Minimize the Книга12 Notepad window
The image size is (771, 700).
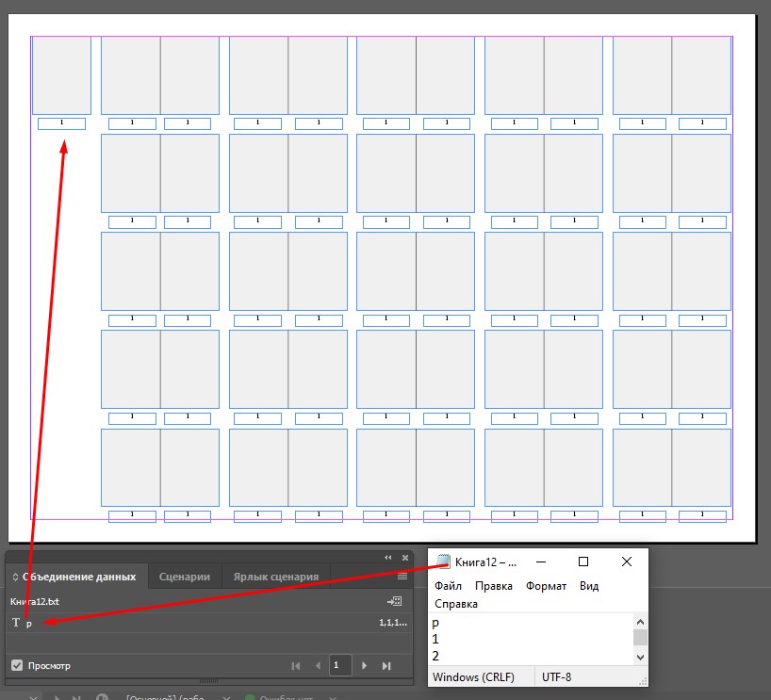[541, 562]
